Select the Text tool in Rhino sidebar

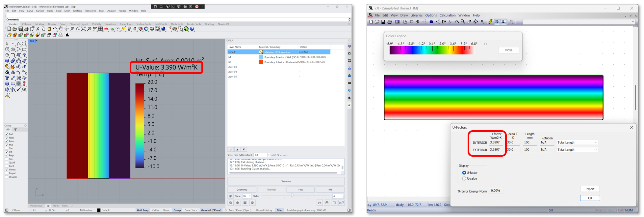pyautogui.click(x=7, y=78)
